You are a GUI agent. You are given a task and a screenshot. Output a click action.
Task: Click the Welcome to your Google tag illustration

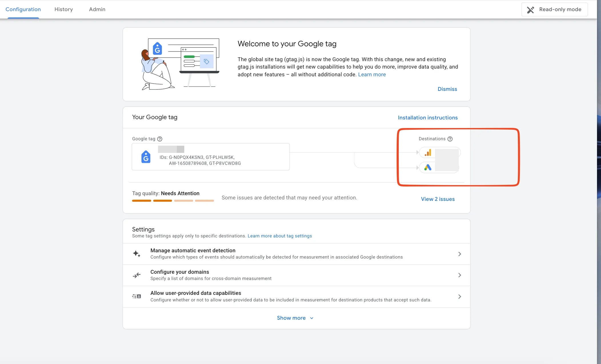click(x=181, y=64)
